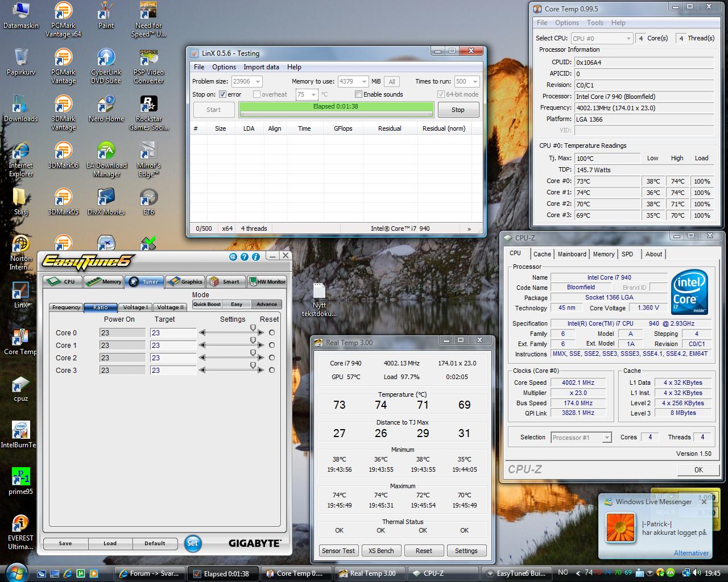Enable sounds checkbox in LinX

pos(358,94)
